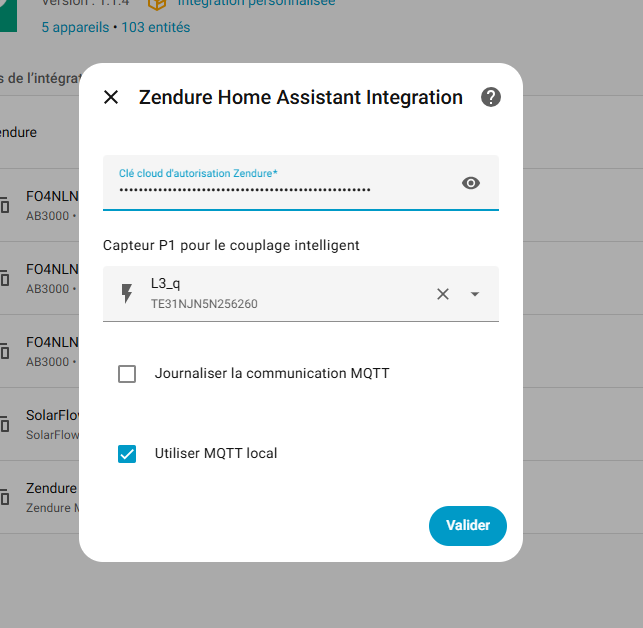Click the device icon beside SolarFlow
This screenshot has width=643, height=628.
(5, 425)
